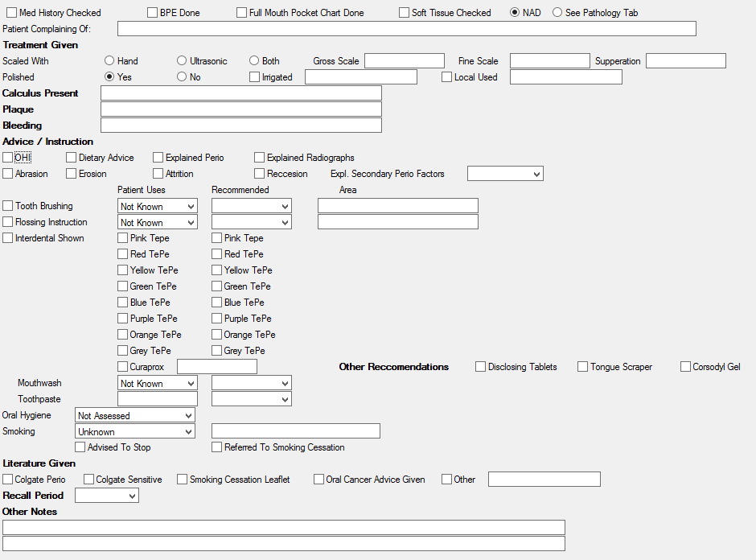This screenshot has height=560, width=756.
Task: Choose Ultrasonic as the Scaled With option
Action: (x=182, y=60)
